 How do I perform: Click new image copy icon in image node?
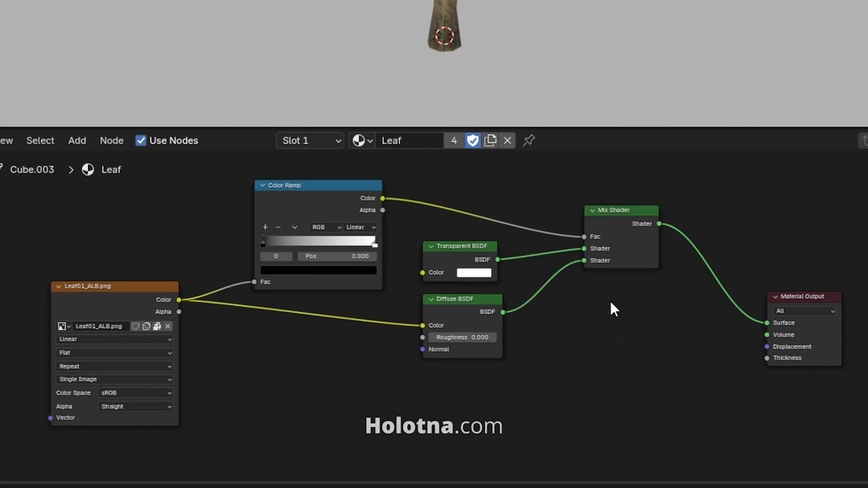pos(146,326)
